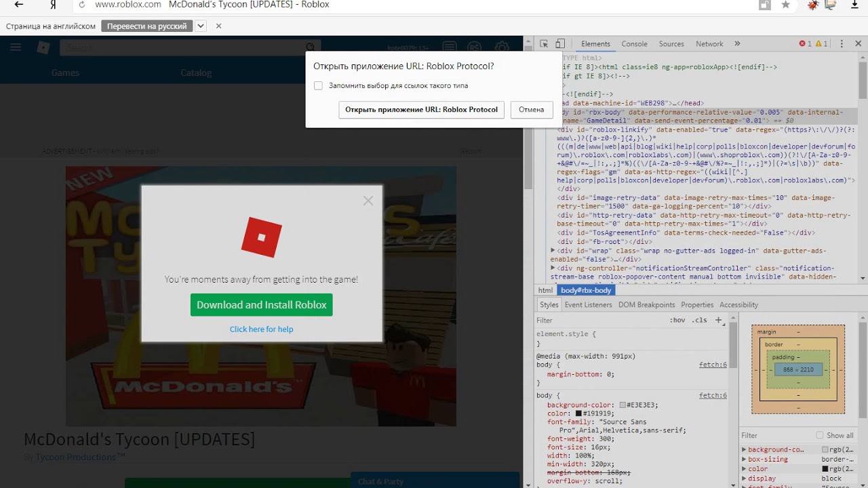868x488 pixels.
Task: Open the Roblox messages feed icon
Action: tap(449, 47)
